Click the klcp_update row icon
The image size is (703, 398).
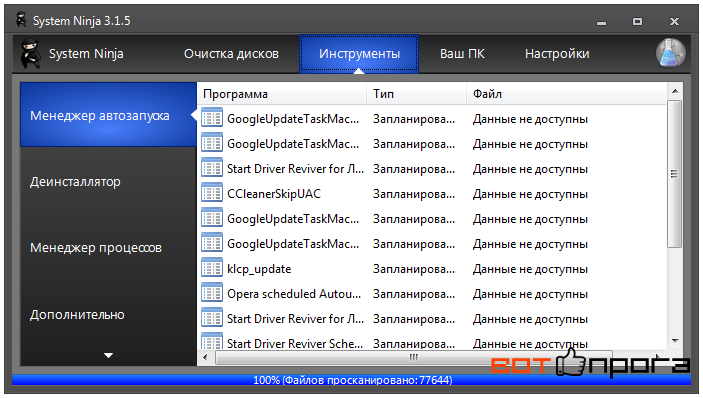(x=212, y=269)
